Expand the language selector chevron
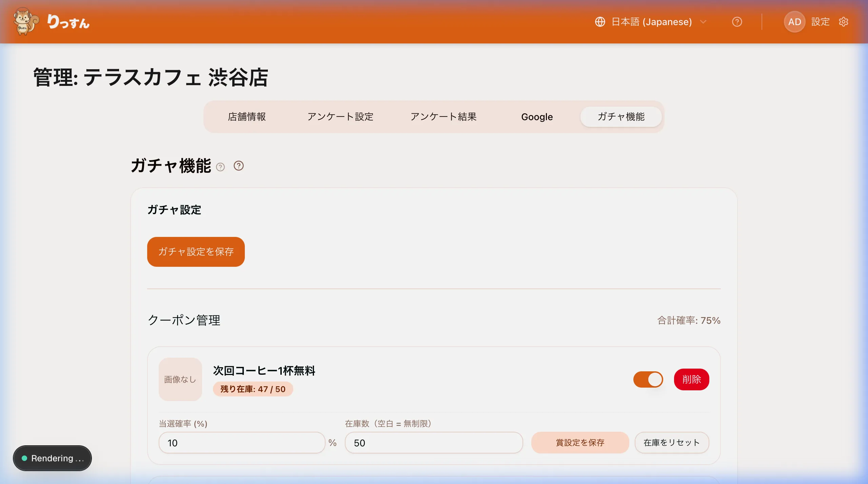The height and width of the screenshot is (484, 868). click(703, 22)
